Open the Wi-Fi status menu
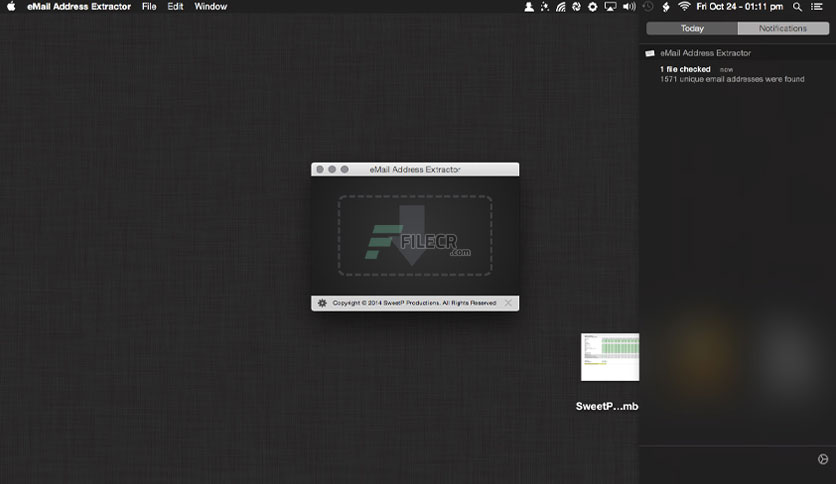This screenshot has height=484, width=836. pos(684,6)
